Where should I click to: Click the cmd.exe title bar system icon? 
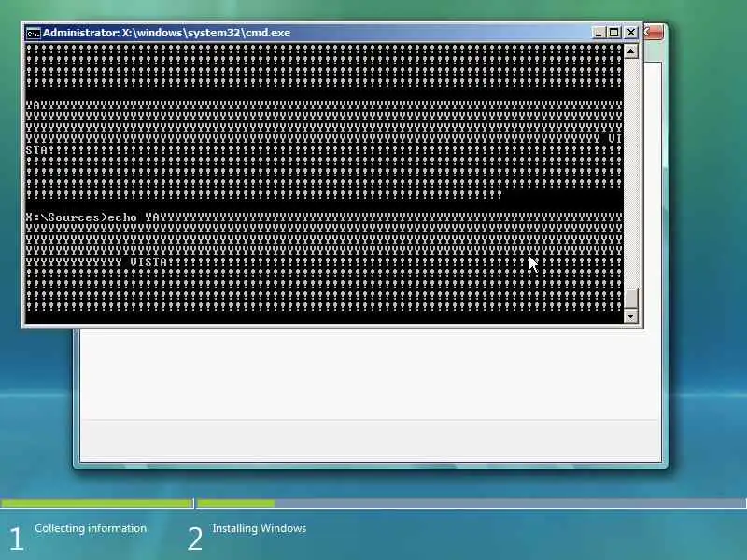click(x=33, y=34)
